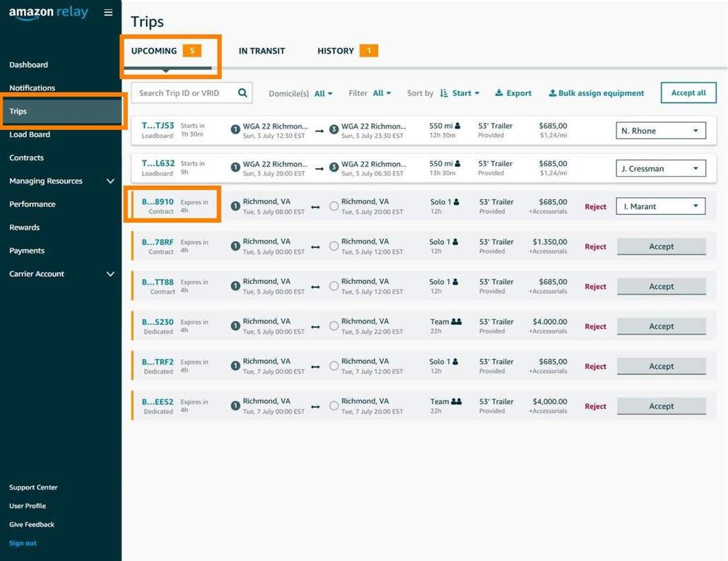Image resolution: width=728 pixels, height=561 pixels.
Task: Expand Managing Resources in the sidebar
Action: pos(110,181)
